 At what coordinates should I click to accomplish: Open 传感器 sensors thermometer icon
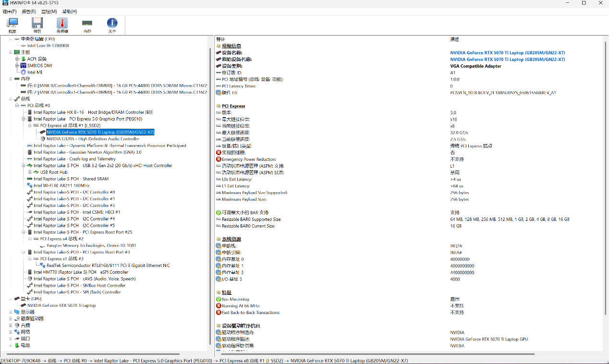62,25
